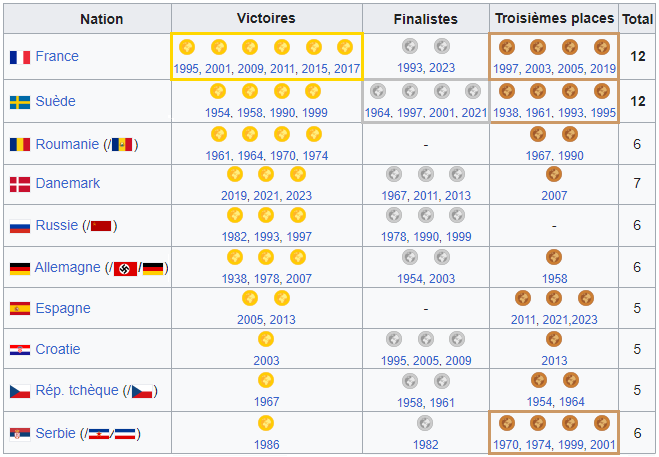The image size is (659, 457).
Task: Open the Suède country link
Action: 55,101
